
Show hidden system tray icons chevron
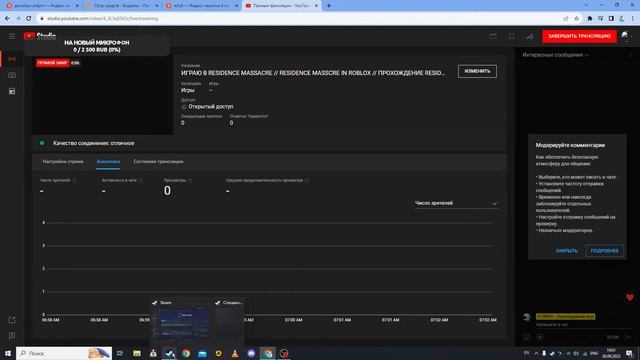[x=536, y=353]
